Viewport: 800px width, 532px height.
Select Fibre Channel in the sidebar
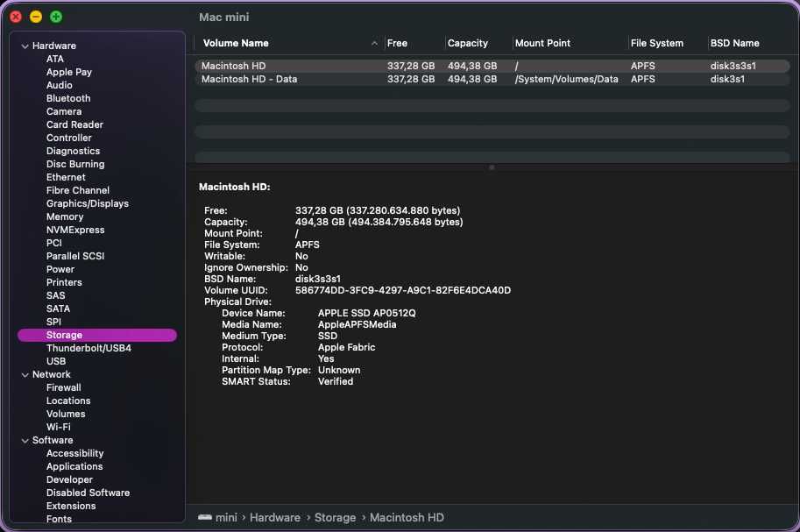[78, 190]
